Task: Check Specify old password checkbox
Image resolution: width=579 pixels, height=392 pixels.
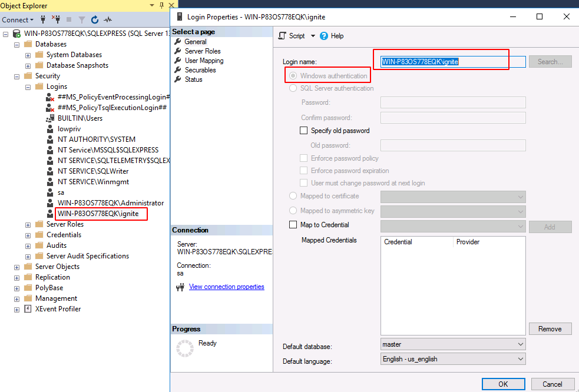Action: click(303, 131)
